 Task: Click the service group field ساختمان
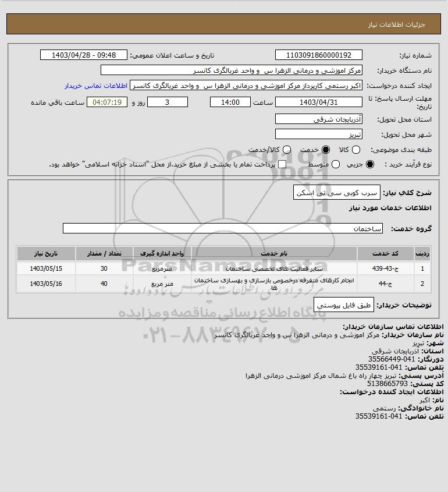click(223, 228)
